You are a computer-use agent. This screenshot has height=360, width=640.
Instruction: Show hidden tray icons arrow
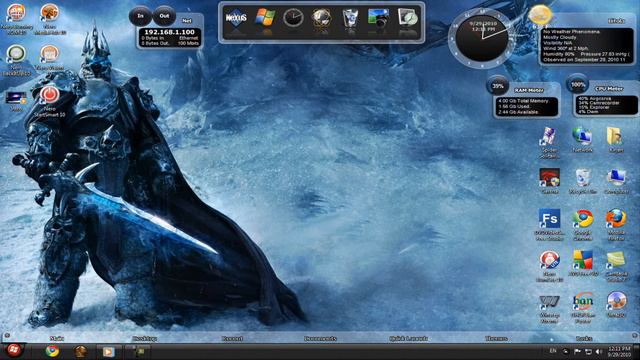(566, 351)
